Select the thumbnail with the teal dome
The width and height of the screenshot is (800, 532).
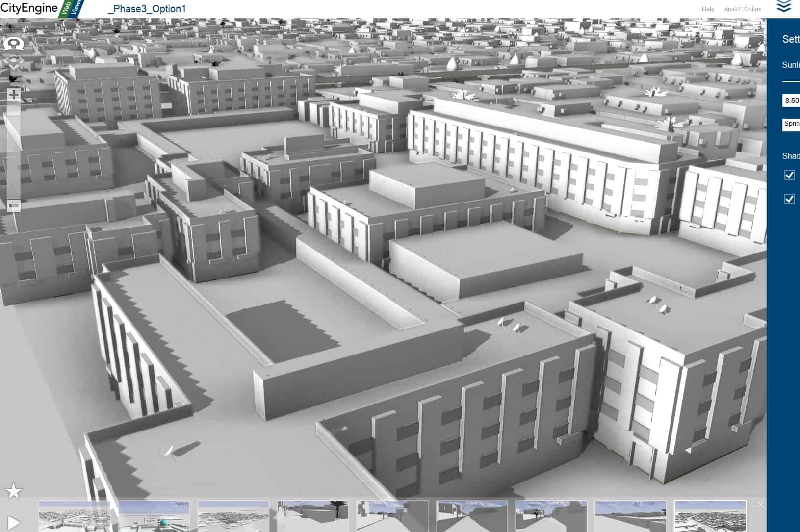154,516
